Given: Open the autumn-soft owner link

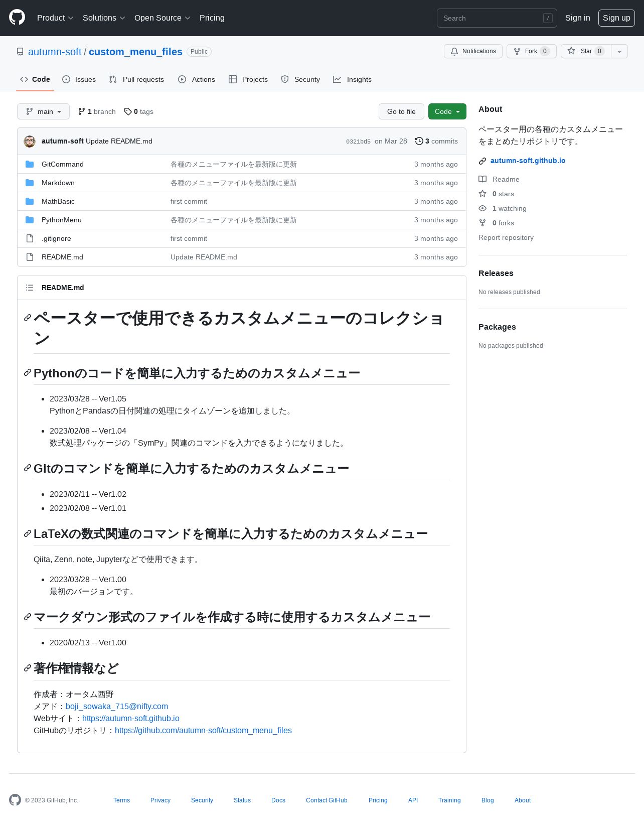Looking at the screenshot, I should click(55, 52).
